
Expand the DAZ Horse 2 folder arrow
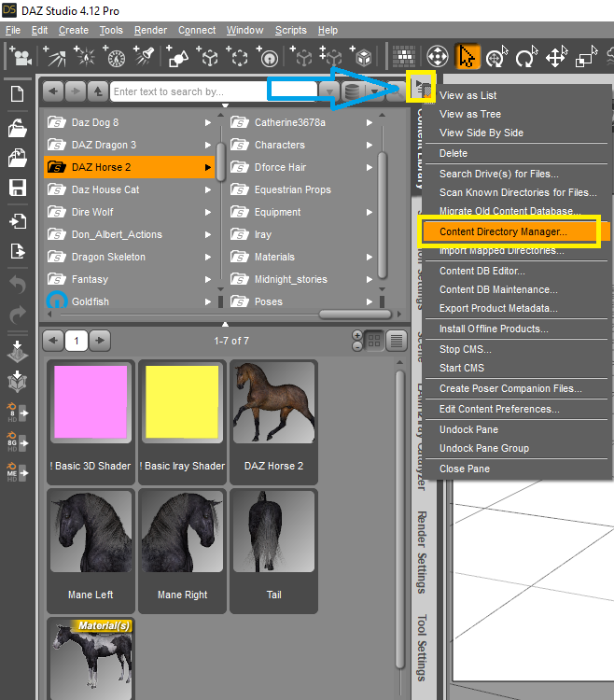(207, 167)
